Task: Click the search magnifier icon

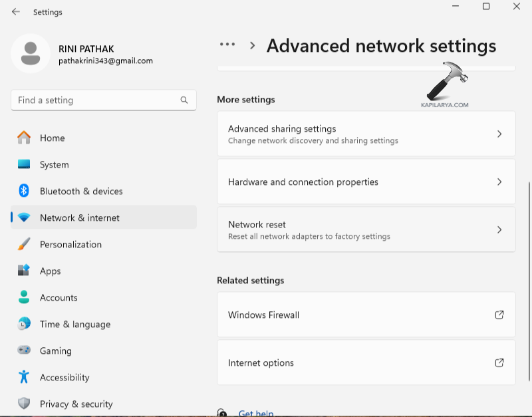Action: coord(184,100)
